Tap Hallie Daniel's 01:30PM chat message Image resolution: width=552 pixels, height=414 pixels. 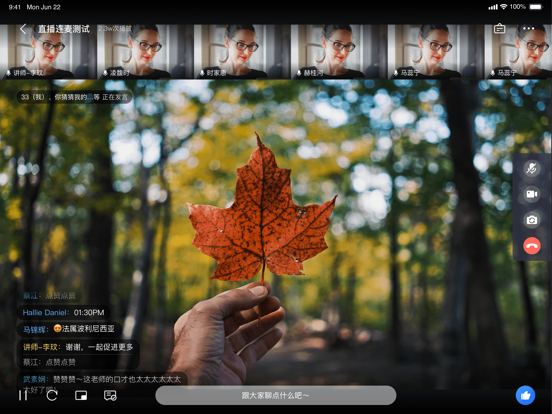point(63,312)
